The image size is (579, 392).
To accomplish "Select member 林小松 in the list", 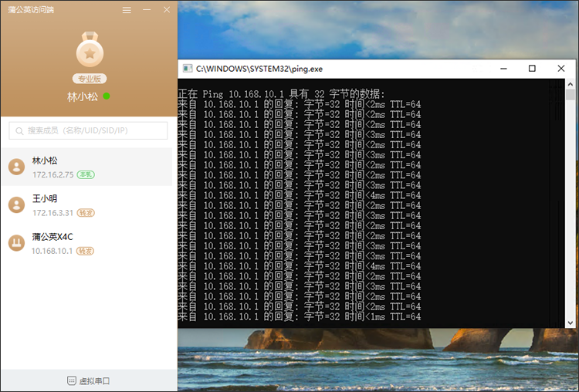I will 86,167.
